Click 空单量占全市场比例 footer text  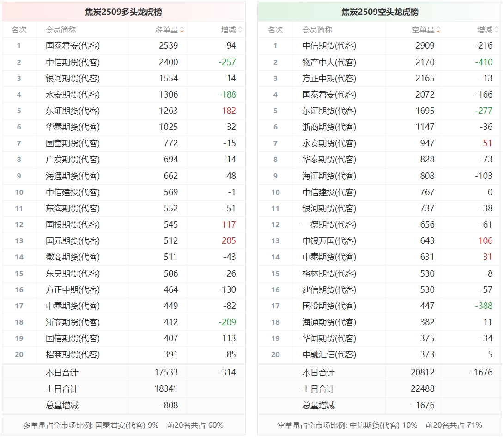pos(380,425)
